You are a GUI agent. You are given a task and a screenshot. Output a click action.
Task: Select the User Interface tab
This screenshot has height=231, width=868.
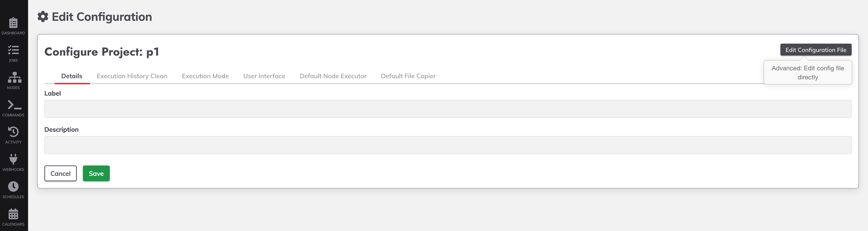(264, 76)
